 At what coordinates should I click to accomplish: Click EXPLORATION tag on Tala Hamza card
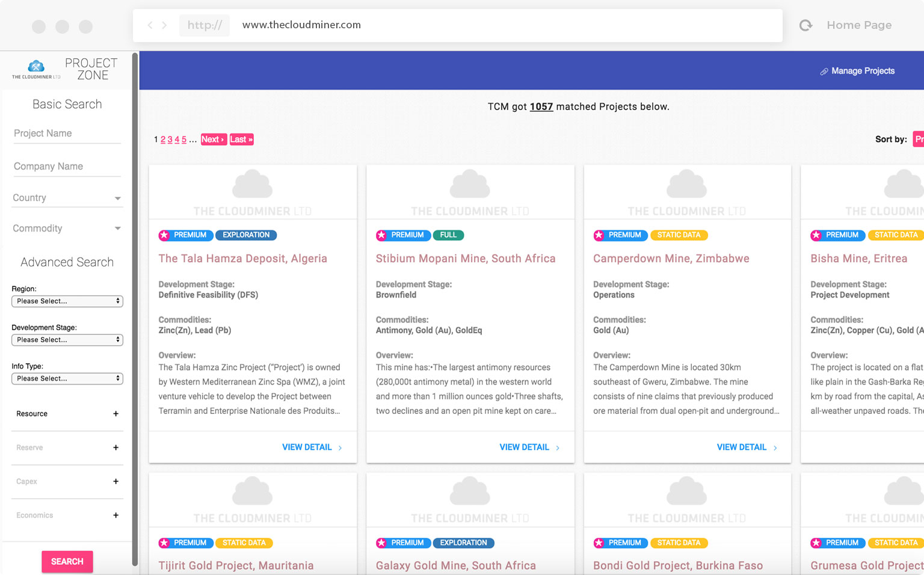[x=246, y=235]
